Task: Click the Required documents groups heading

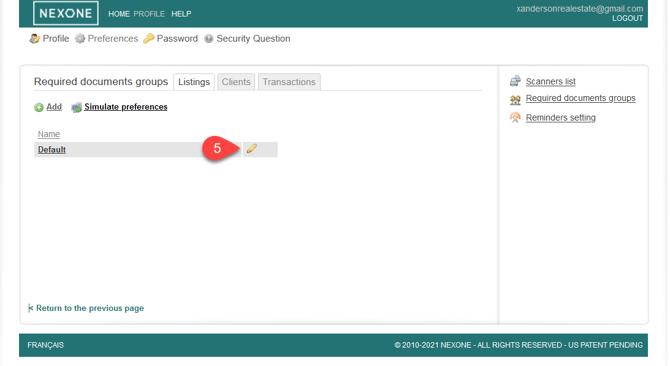Action: point(101,82)
